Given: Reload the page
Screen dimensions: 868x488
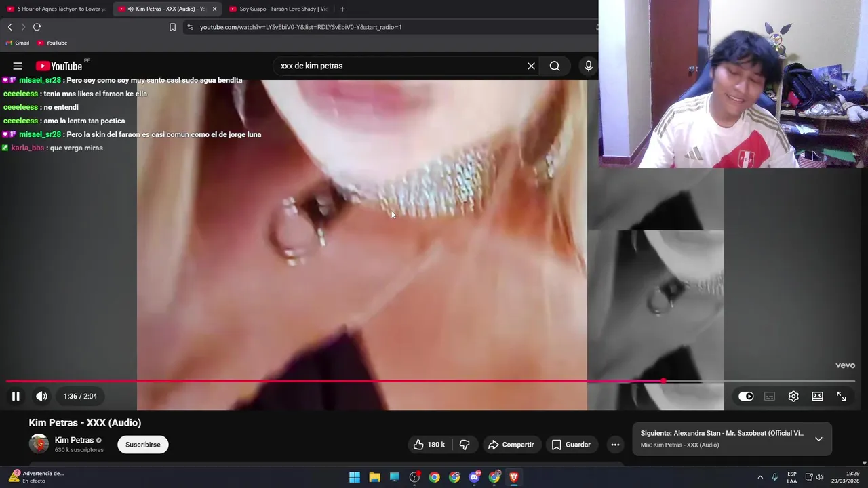Looking at the screenshot, I should tap(37, 27).
